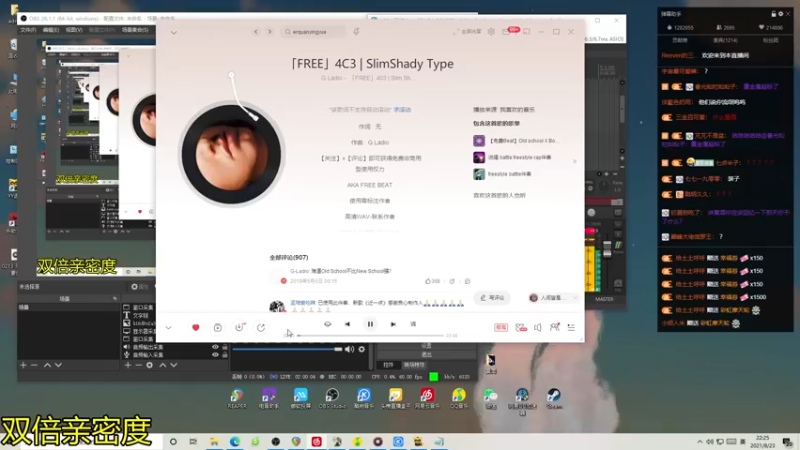Open the Old school playlist row
800x450 pixels.
516,140
